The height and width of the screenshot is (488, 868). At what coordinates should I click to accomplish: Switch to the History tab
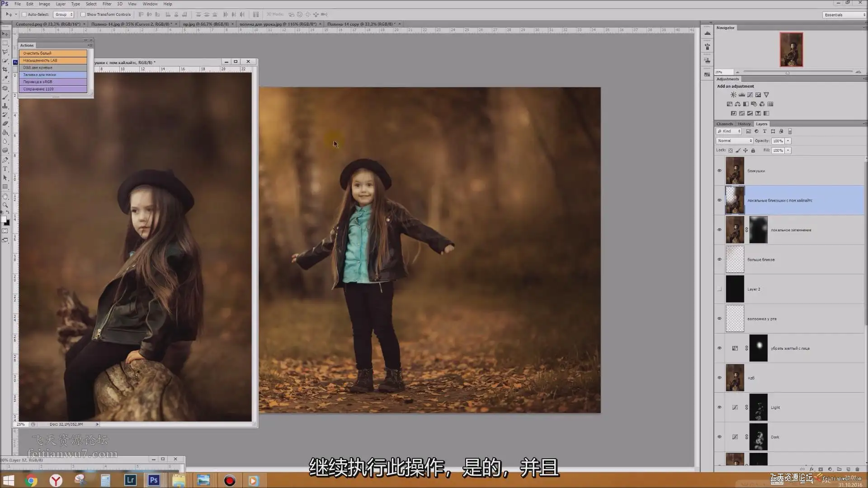coord(744,124)
